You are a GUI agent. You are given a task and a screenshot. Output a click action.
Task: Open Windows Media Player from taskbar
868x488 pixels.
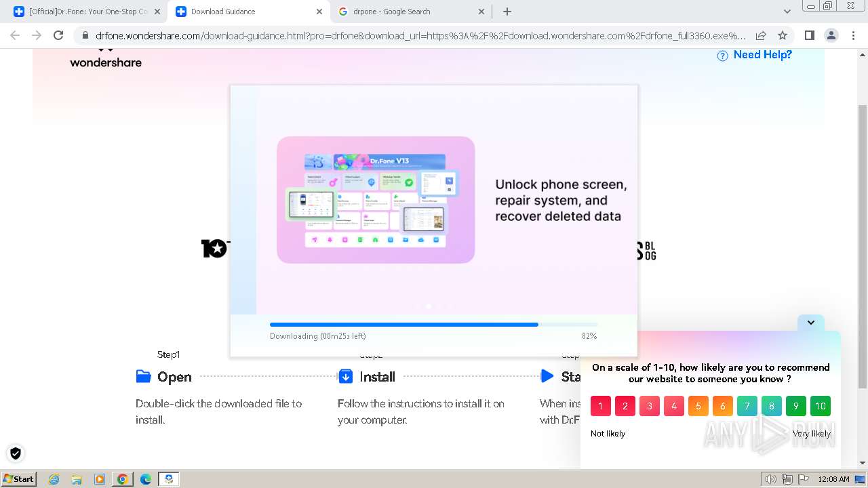tap(100, 479)
